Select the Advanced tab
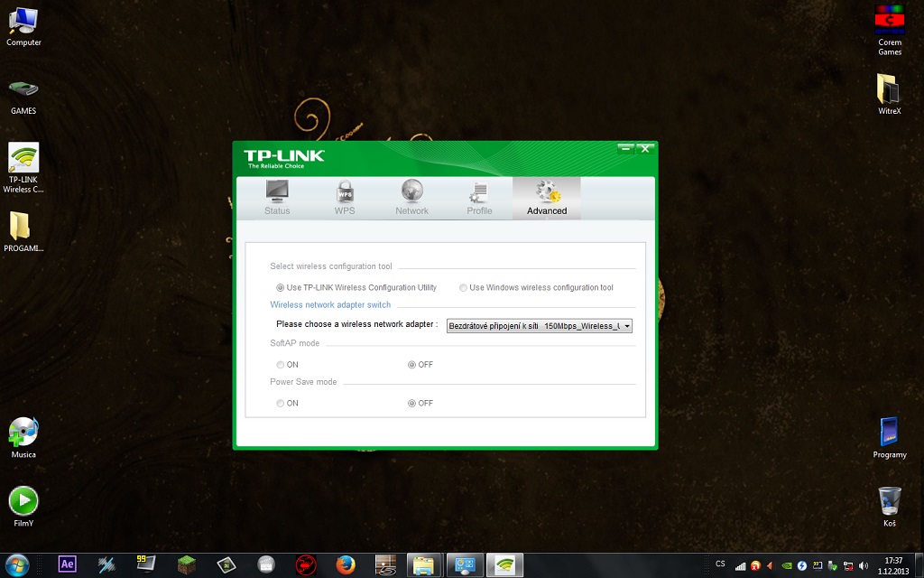Image resolution: width=924 pixels, height=578 pixels. point(547,198)
